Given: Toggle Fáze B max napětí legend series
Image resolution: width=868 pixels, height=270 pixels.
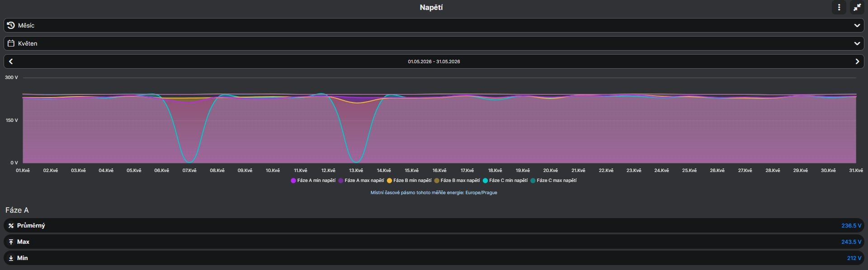Looking at the screenshot, I should 457,181.
